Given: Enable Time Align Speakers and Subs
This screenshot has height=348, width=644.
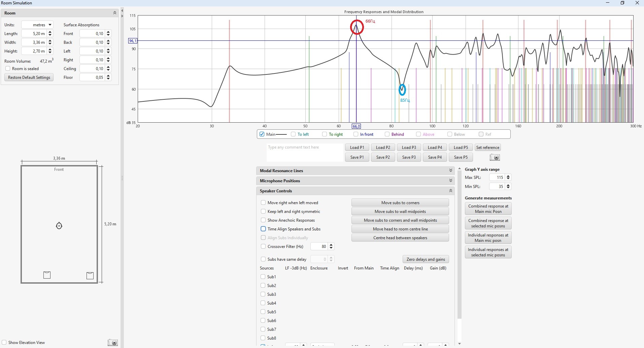Looking at the screenshot, I should (263, 229).
